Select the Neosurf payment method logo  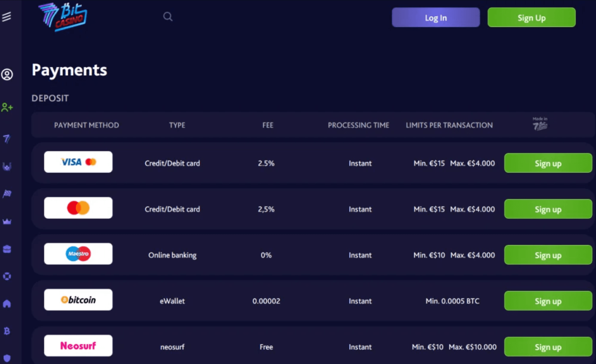[x=78, y=346]
